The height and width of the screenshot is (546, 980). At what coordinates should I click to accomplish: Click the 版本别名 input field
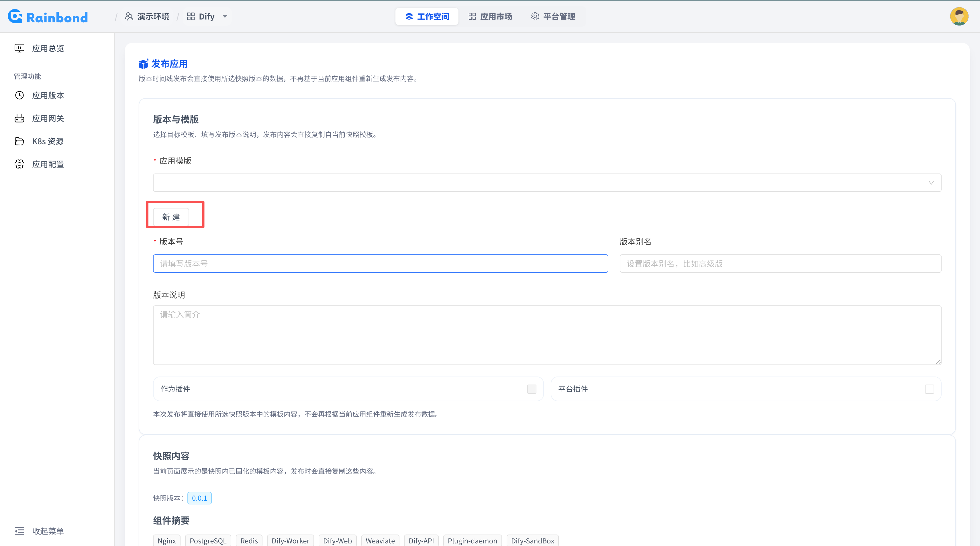tap(780, 264)
